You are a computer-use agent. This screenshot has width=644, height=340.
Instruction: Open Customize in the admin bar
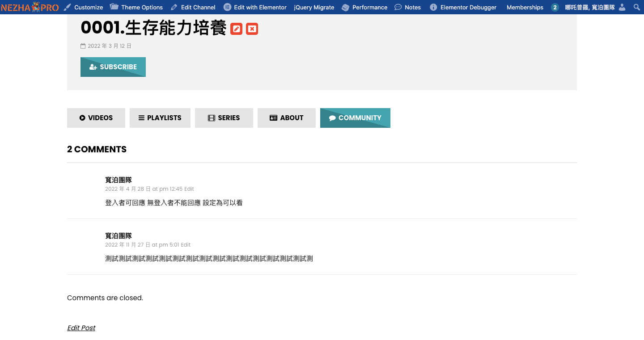[84, 7]
